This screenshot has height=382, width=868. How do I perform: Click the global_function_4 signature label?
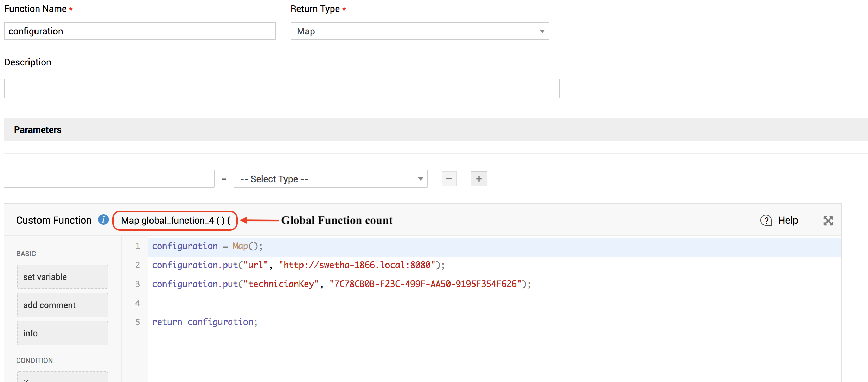[175, 221]
